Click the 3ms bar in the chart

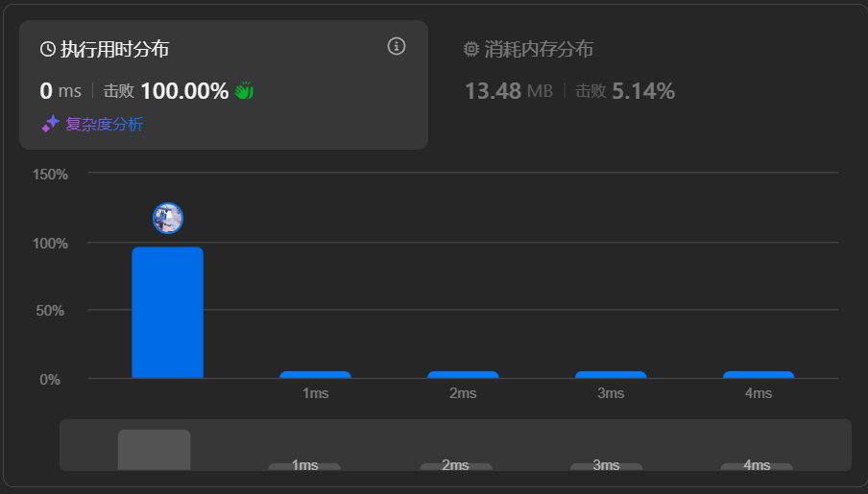[x=611, y=374]
